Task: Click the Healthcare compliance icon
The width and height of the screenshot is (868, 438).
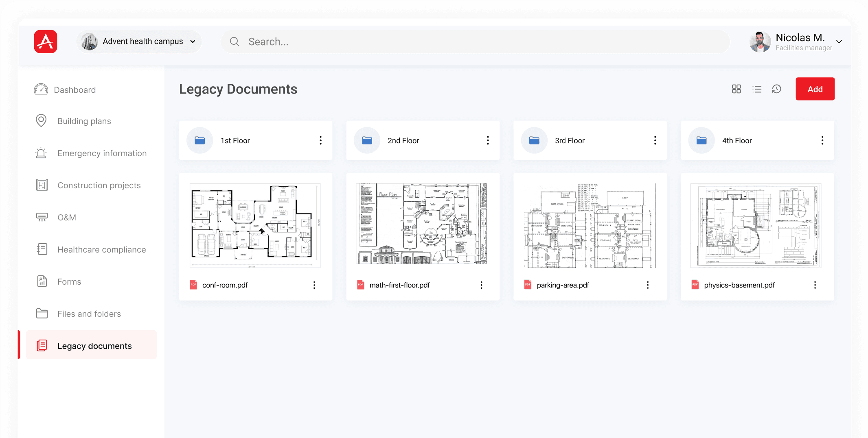Action: point(42,249)
